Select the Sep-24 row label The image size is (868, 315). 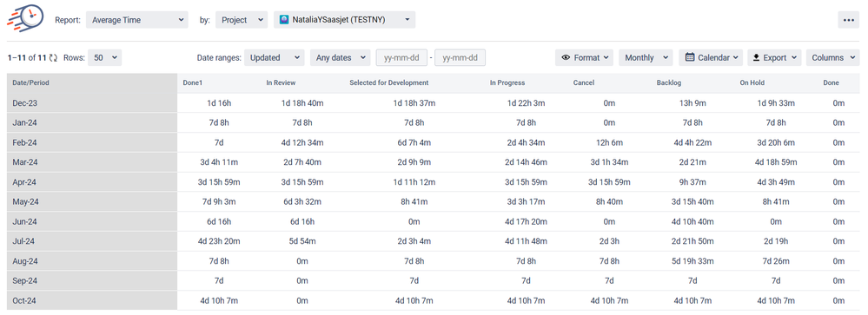pos(25,281)
